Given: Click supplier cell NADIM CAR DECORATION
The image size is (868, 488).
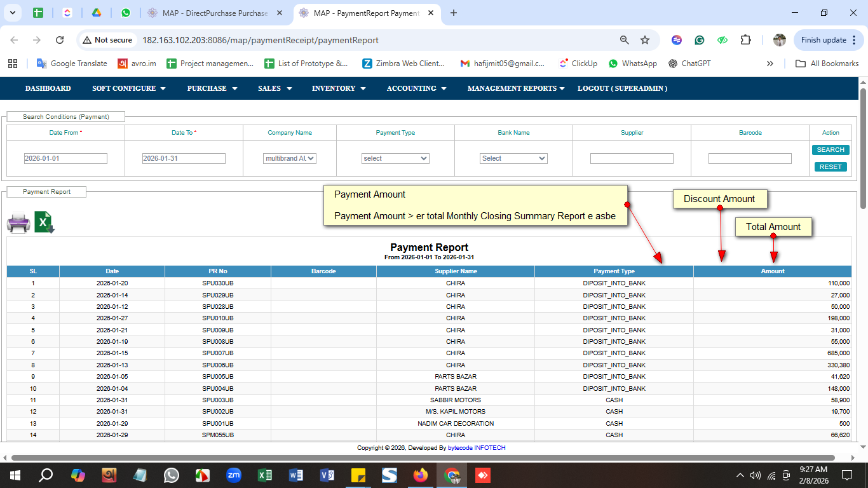Looking at the screenshot, I should click(x=456, y=423).
